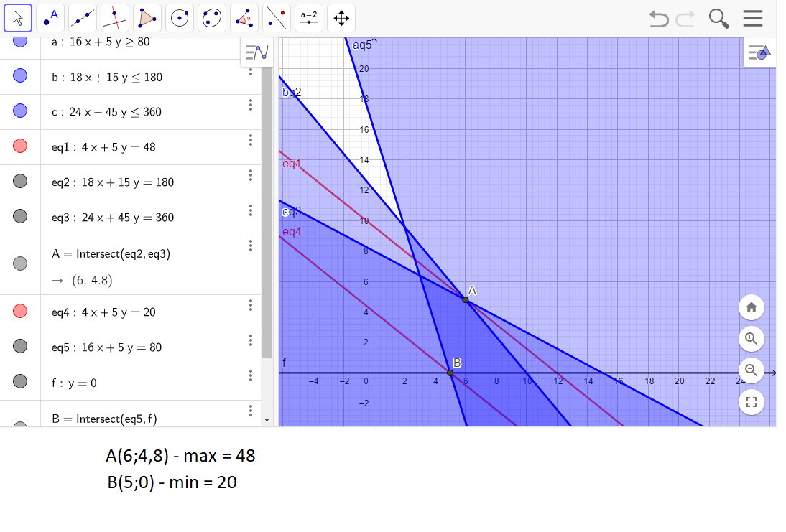Image resolution: width=786 pixels, height=532 pixels.
Task: Open more options for eq4
Action: [251, 305]
